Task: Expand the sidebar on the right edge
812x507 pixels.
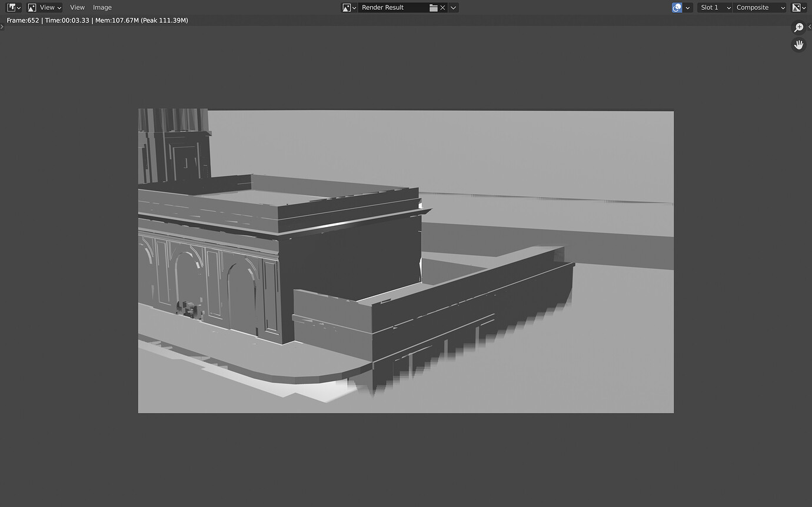Action: [x=810, y=27]
